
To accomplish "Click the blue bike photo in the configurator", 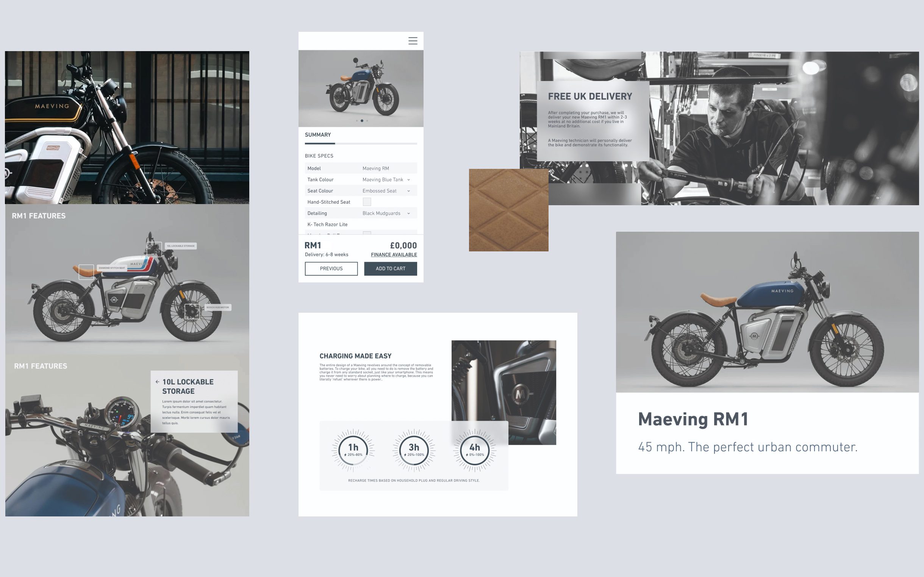I will click(361, 89).
